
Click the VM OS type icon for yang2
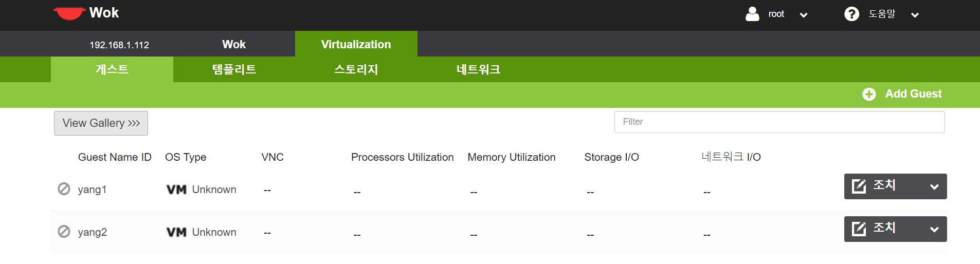point(176,232)
